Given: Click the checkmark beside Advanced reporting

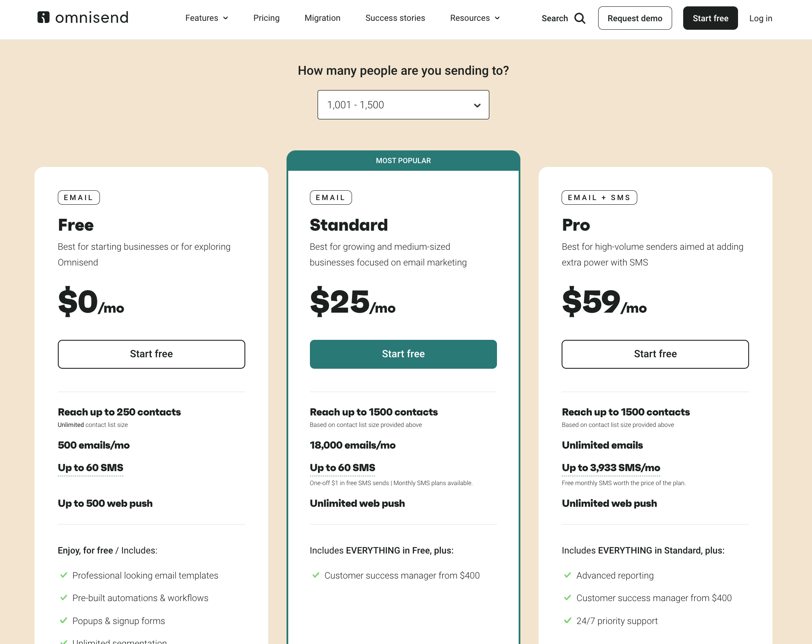Looking at the screenshot, I should (x=567, y=576).
